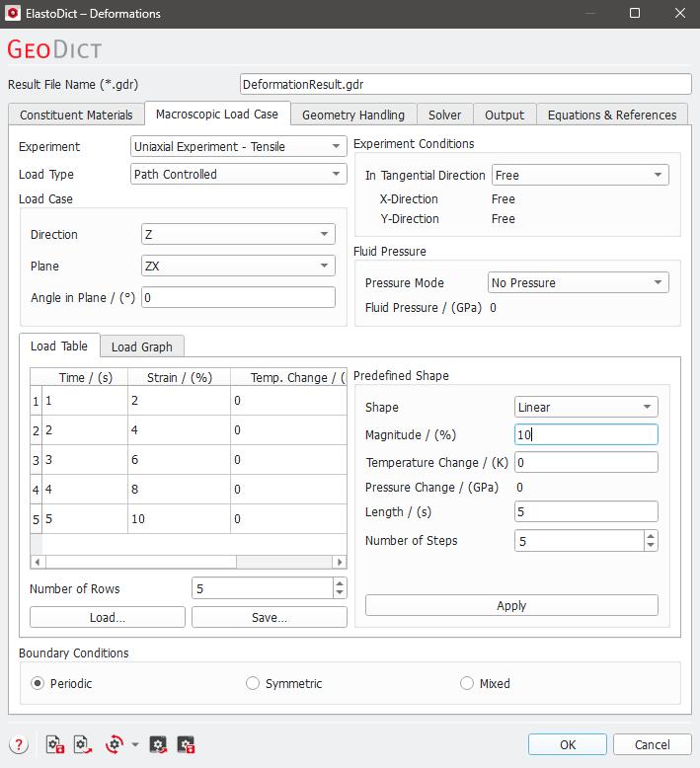Open the In Tangential Direction dropdown

coord(580,175)
